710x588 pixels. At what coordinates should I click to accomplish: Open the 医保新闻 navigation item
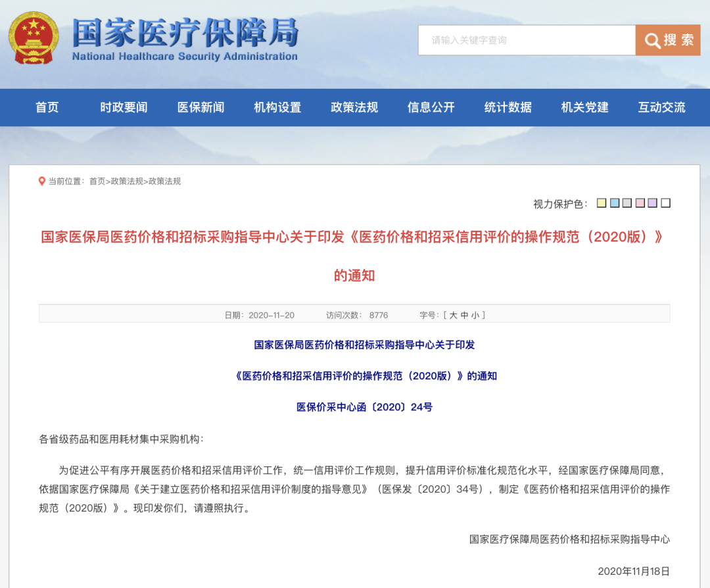click(201, 107)
